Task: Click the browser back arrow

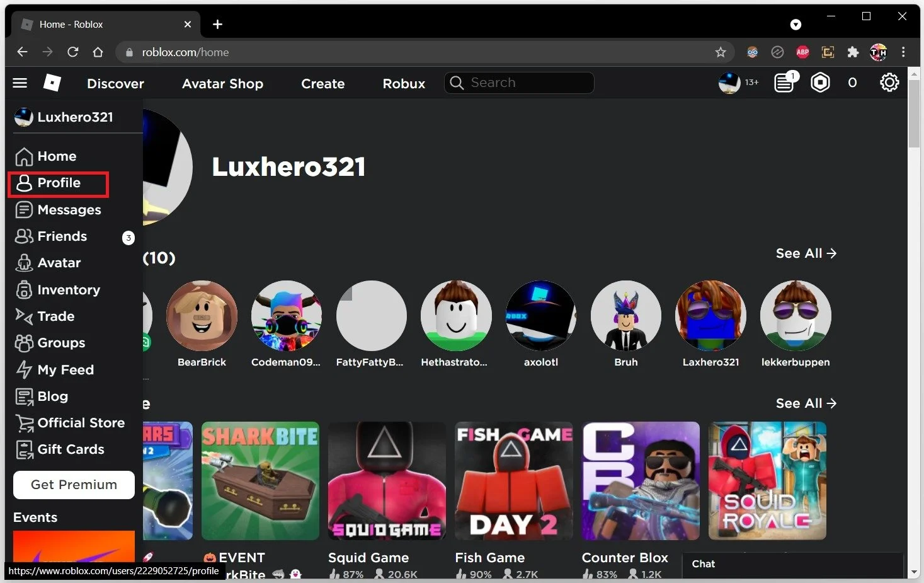Action: [x=23, y=52]
